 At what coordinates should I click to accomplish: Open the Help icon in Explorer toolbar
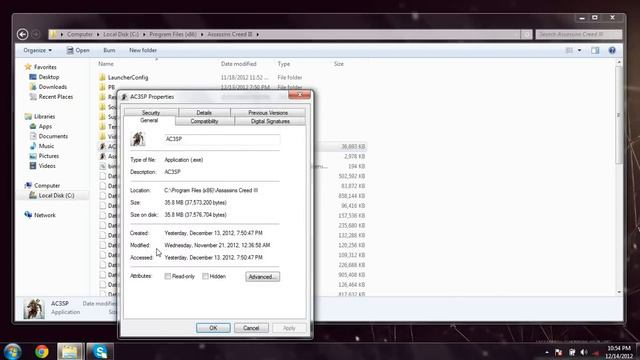coord(612,50)
